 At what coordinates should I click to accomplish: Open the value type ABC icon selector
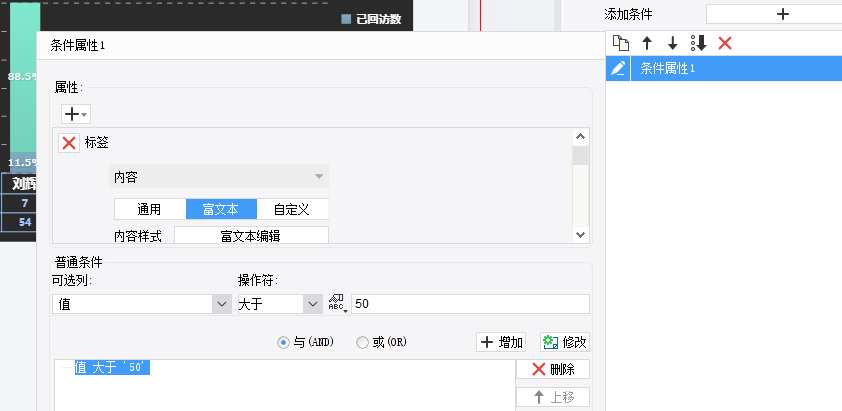[337, 304]
